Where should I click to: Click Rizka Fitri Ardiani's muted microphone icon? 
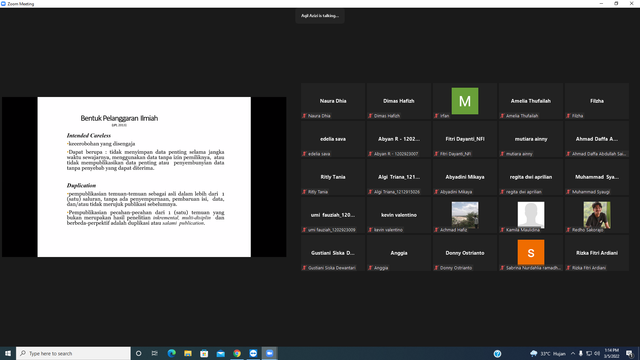click(x=568, y=268)
